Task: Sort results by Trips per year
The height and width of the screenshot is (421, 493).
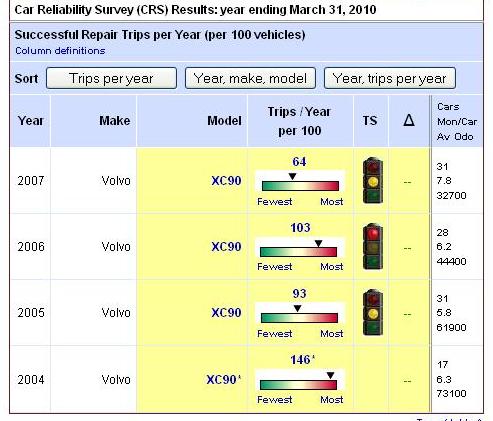Action: (111, 78)
